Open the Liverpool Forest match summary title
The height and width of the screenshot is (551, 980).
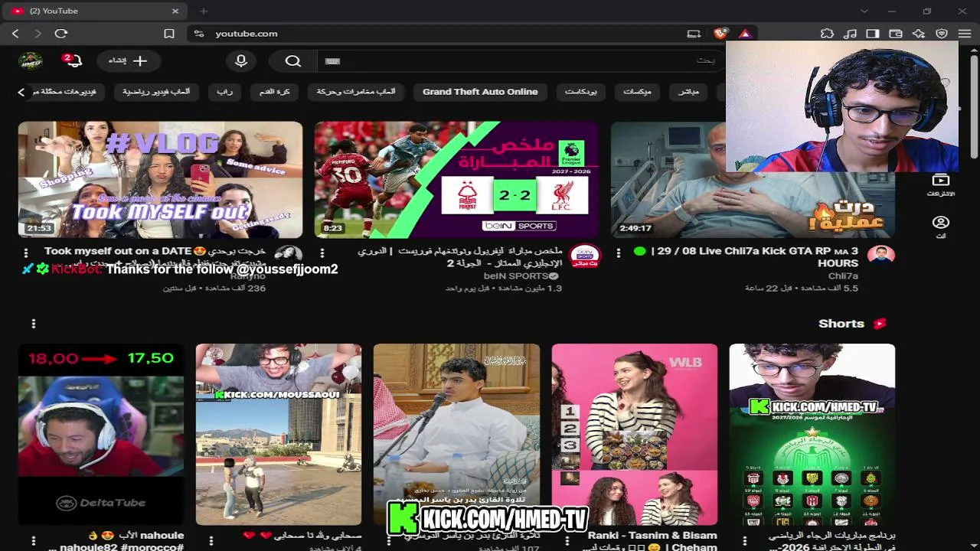(459, 257)
